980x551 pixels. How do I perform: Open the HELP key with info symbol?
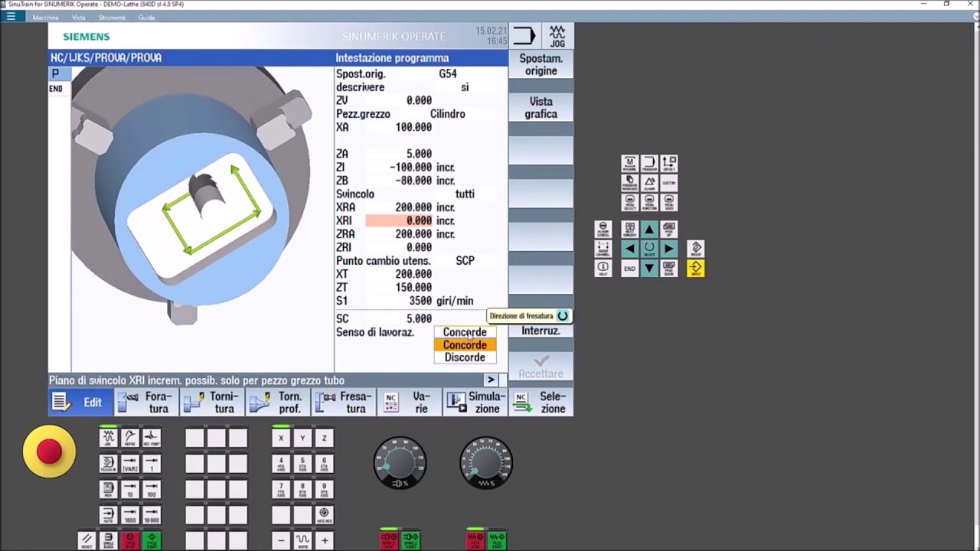(x=603, y=268)
